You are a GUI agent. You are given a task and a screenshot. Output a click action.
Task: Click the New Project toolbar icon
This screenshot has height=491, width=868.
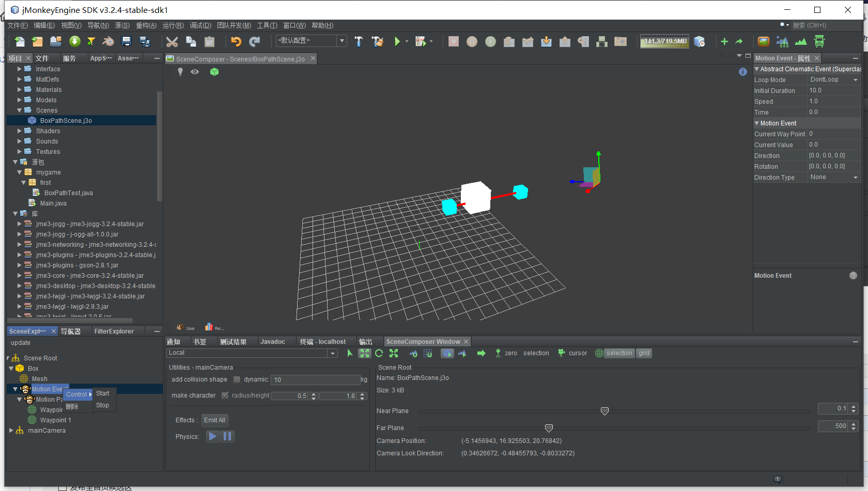tap(37, 41)
